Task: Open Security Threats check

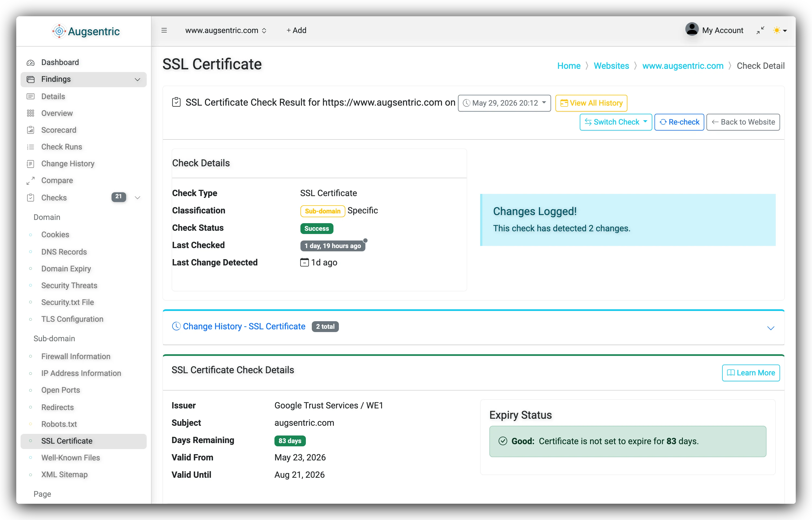Action: click(x=84, y=286)
